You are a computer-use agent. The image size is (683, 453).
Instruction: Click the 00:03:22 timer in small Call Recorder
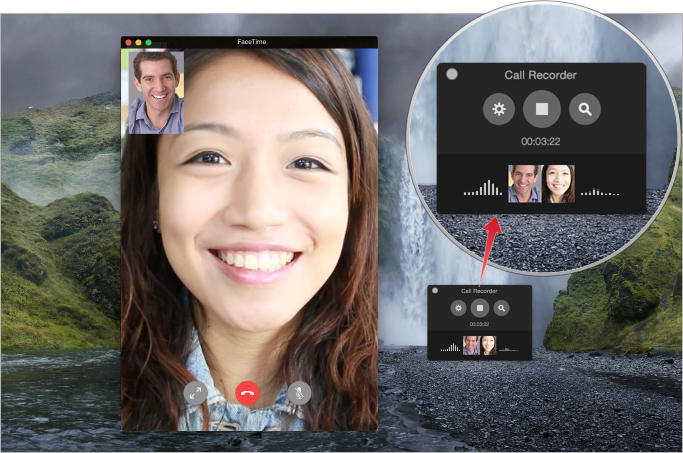[x=479, y=324]
